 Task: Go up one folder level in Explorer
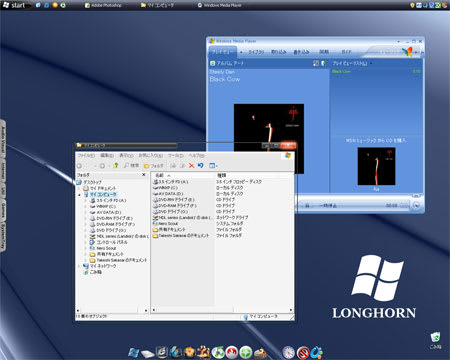coord(116,165)
